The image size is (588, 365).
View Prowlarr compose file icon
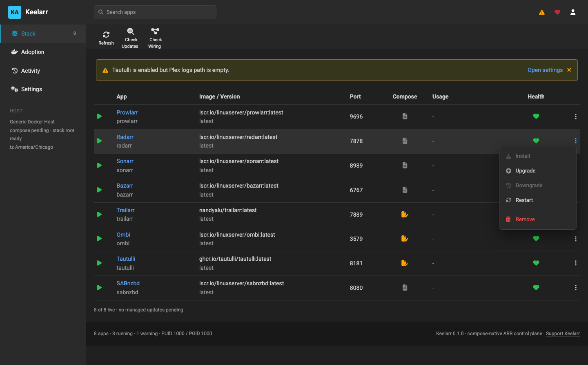click(405, 116)
